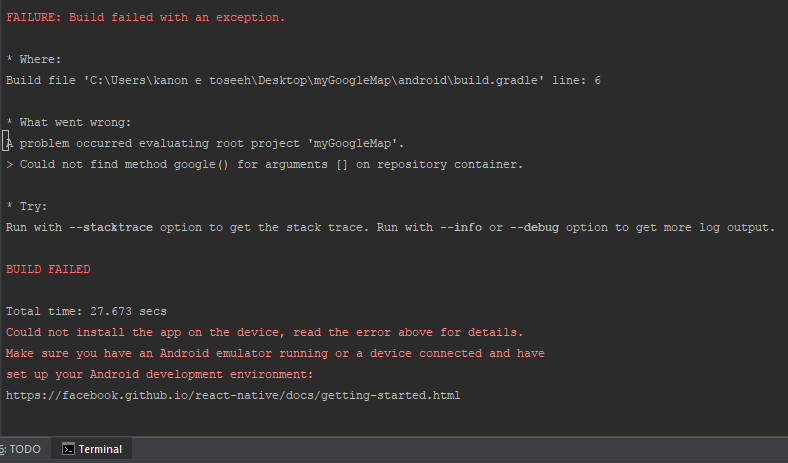The image size is (788, 463).
Task: Open the react-native getting-started docs URL
Action: coord(233,396)
